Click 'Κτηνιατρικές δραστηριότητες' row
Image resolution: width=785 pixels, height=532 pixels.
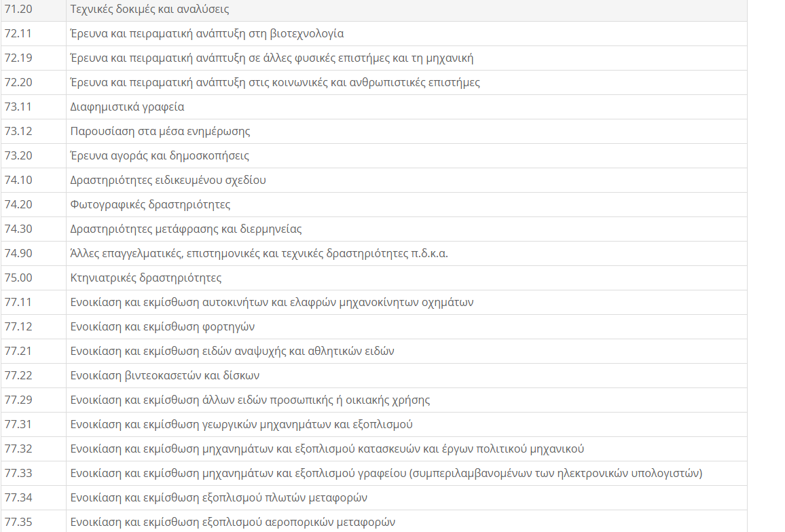(374, 278)
